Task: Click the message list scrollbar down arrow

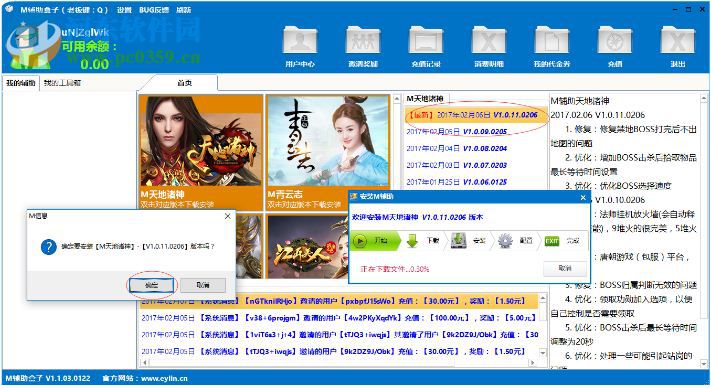Action: click(x=543, y=353)
